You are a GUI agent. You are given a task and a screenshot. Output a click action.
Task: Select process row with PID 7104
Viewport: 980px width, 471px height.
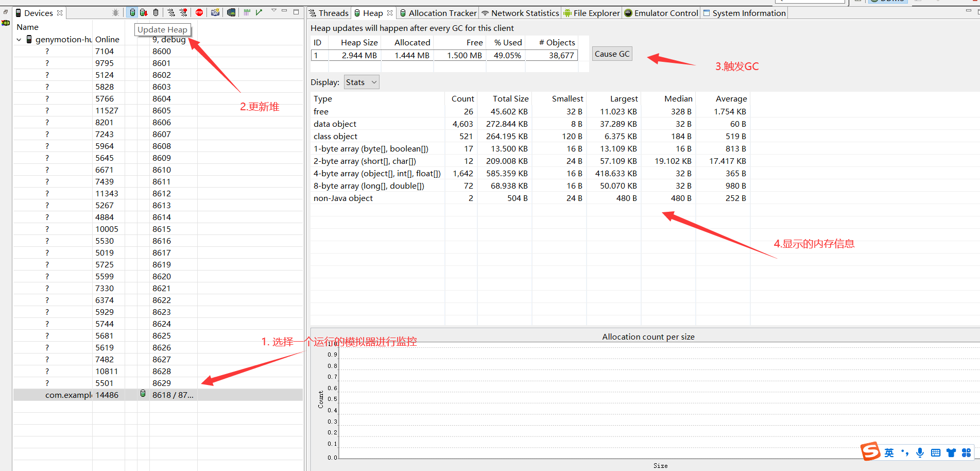click(x=158, y=52)
